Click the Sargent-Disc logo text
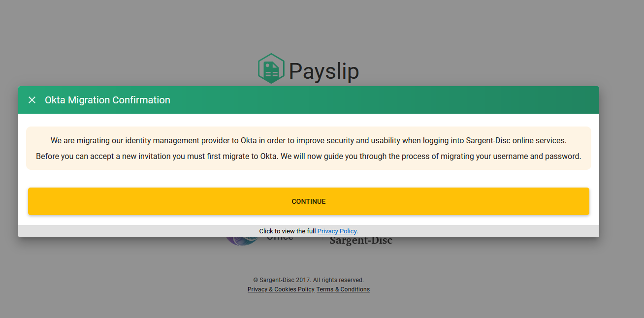This screenshot has width=644, height=318. click(x=361, y=241)
